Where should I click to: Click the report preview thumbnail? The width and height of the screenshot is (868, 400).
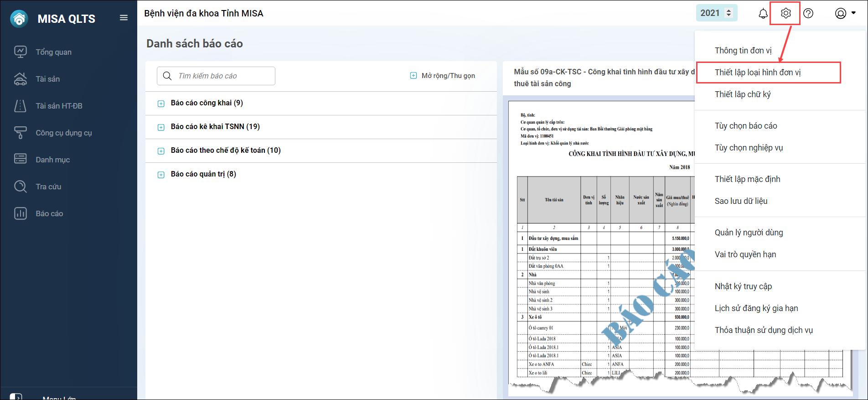pyautogui.click(x=602, y=246)
